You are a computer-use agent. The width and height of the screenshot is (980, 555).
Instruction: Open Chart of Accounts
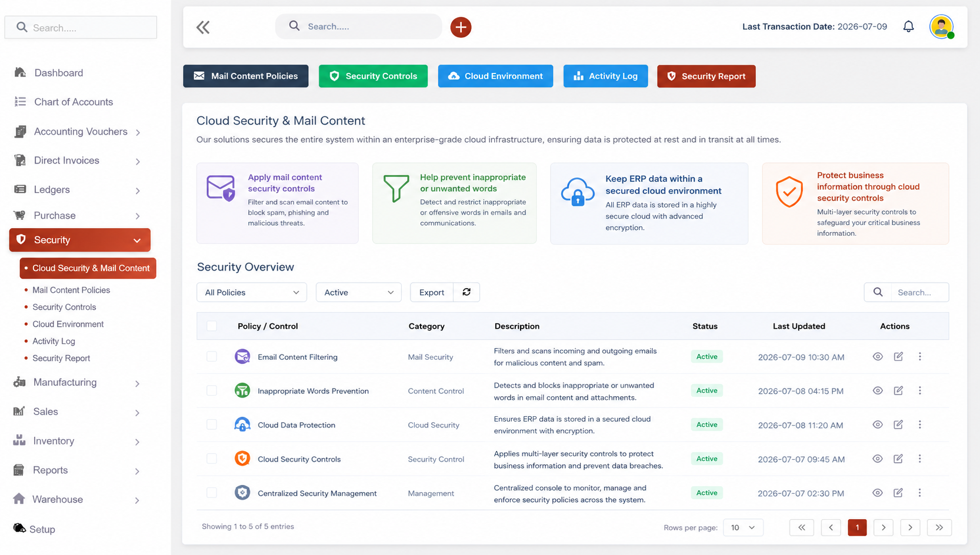pyautogui.click(x=64, y=102)
